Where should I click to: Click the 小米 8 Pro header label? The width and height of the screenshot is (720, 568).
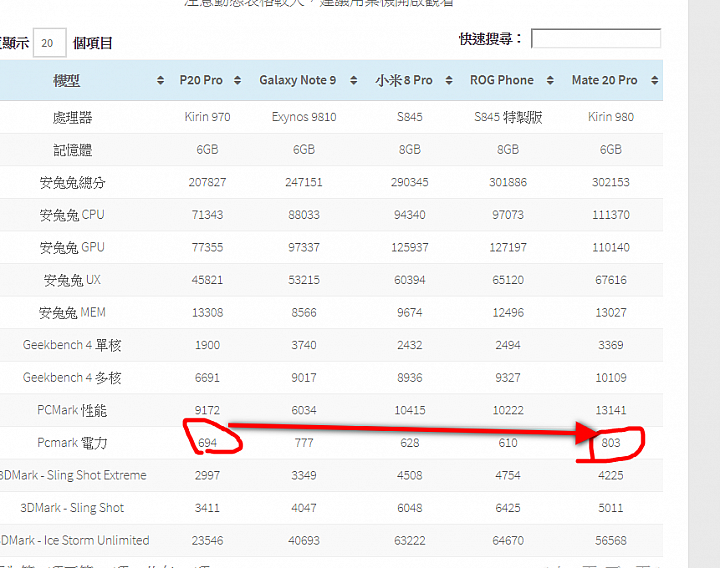[x=404, y=80]
